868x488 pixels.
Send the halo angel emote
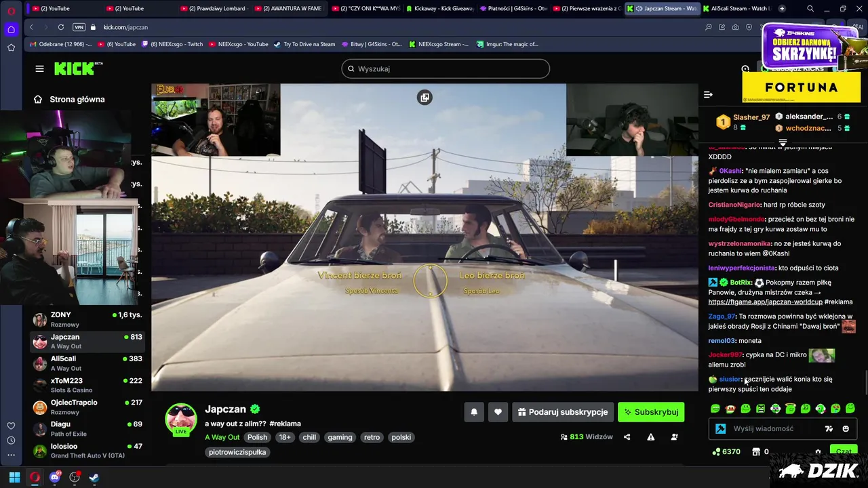[790, 409]
